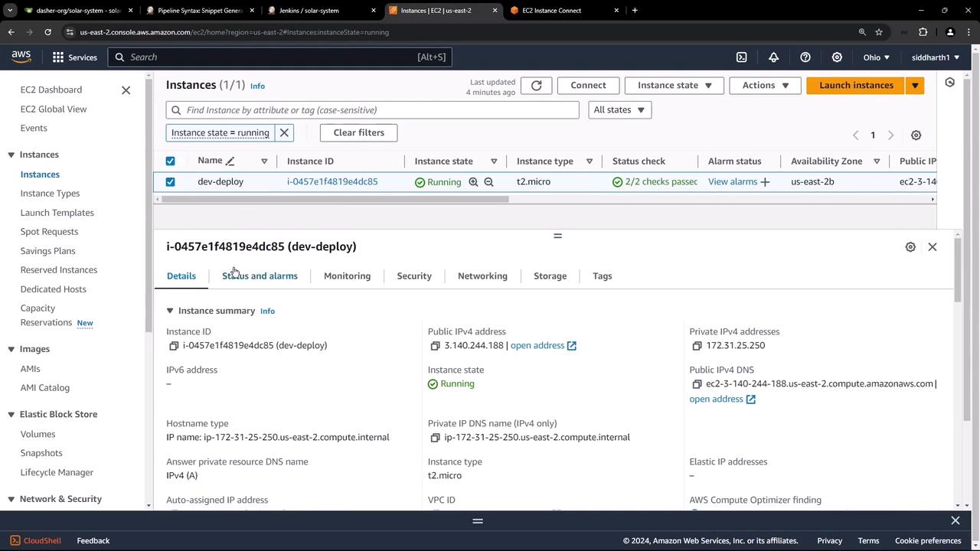Edit the Name column pencil icon
This screenshot has height=551, width=980.
click(x=230, y=161)
